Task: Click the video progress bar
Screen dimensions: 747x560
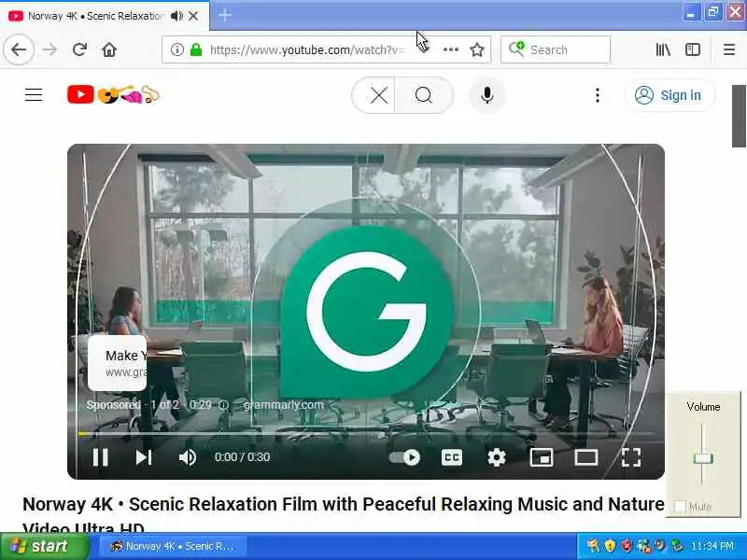Action: coord(366,434)
